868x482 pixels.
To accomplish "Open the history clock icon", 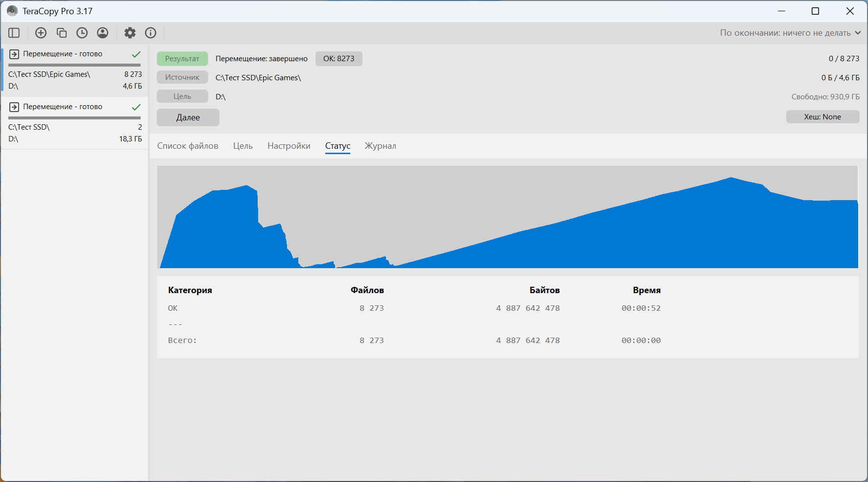I will (82, 33).
